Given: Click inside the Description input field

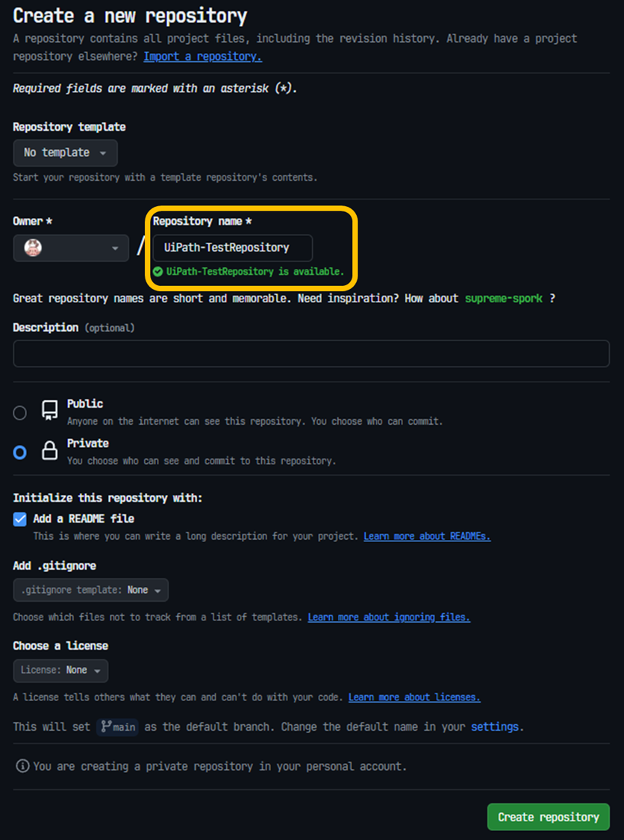Looking at the screenshot, I should pos(311,353).
